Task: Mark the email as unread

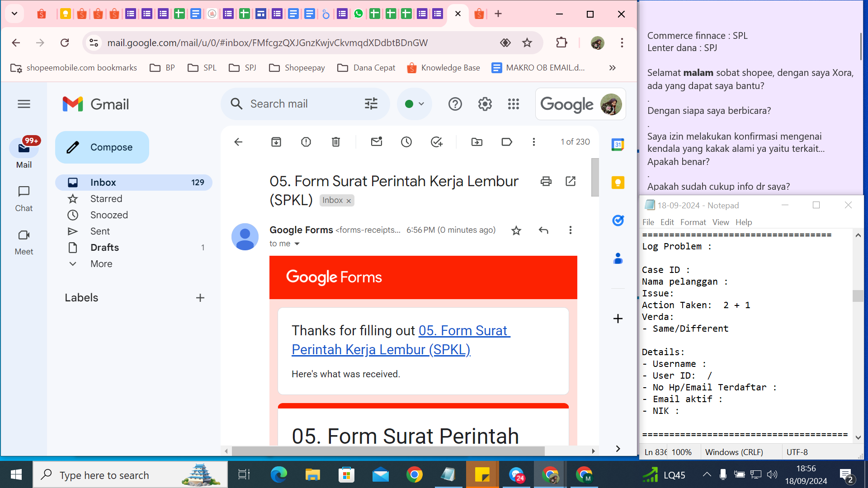Action: click(376, 142)
